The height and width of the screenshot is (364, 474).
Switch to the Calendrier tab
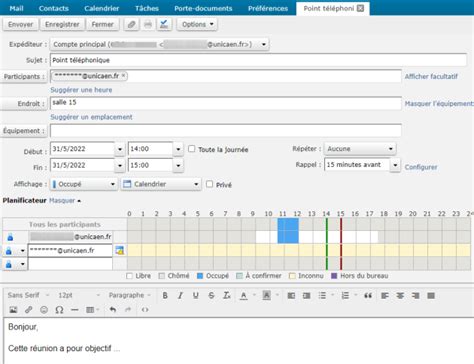102,8
